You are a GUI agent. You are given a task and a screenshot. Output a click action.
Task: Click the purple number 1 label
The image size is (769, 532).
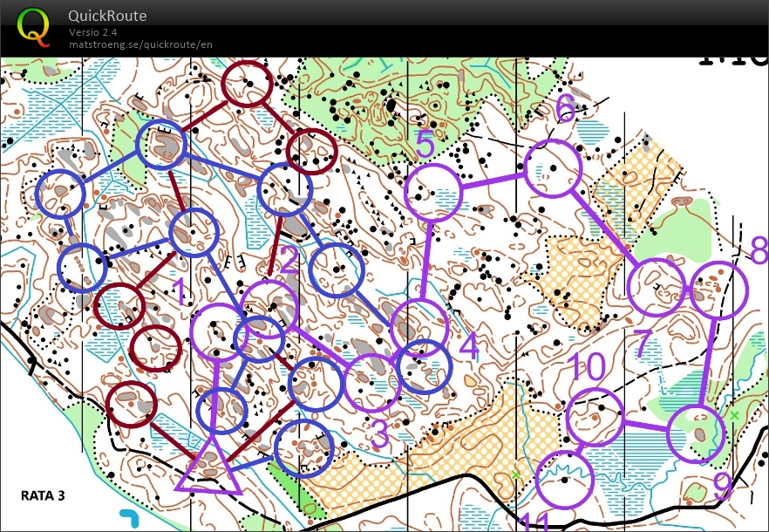pos(180,291)
